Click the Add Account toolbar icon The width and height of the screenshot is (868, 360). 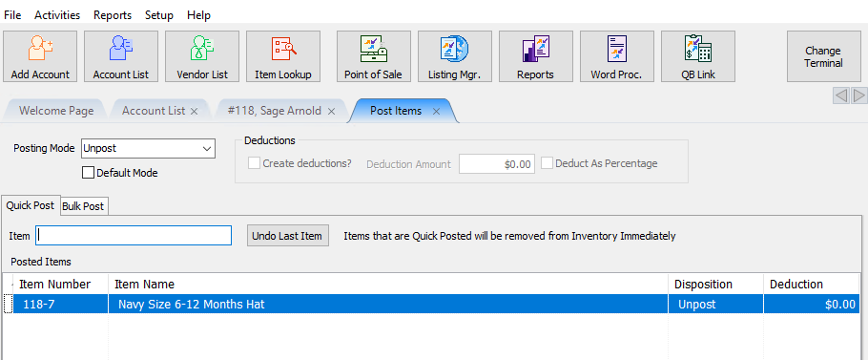[x=40, y=56]
